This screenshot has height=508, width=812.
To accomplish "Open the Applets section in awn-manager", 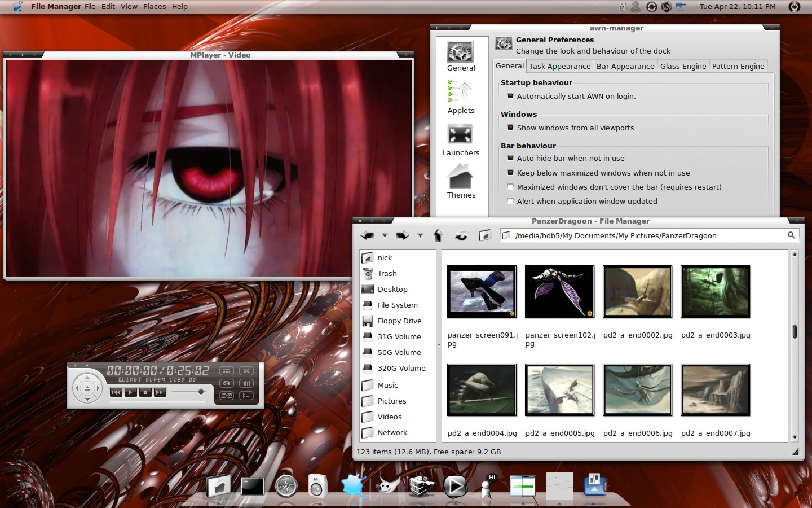I will [x=461, y=97].
